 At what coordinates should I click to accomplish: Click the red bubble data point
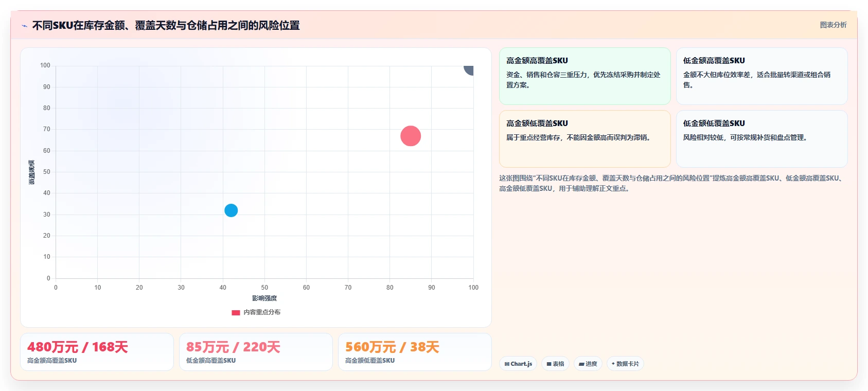coord(411,136)
